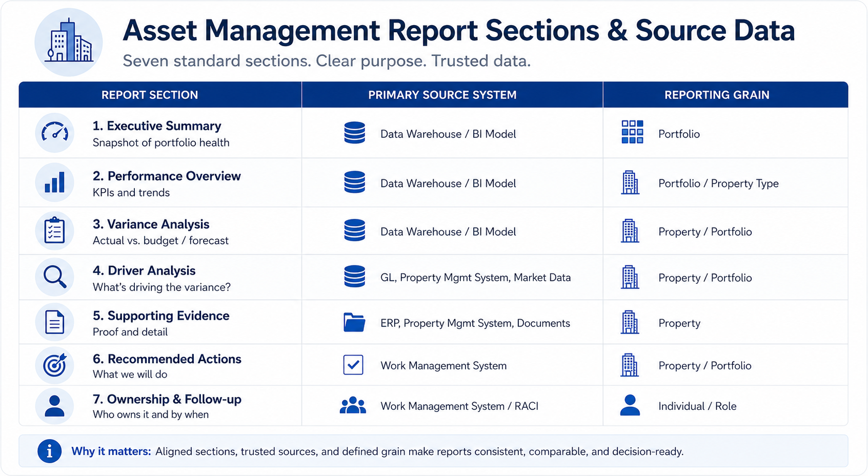Click 'Work Management System' in Recommended Actions row
Viewport: 868px width, 476px height.
(443, 366)
